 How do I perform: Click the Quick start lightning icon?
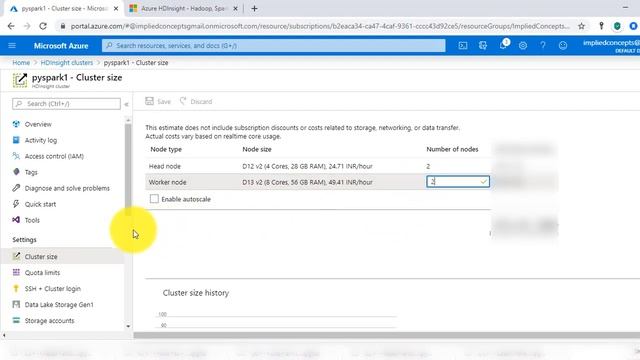pyautogui.click(x=16, y=204)
